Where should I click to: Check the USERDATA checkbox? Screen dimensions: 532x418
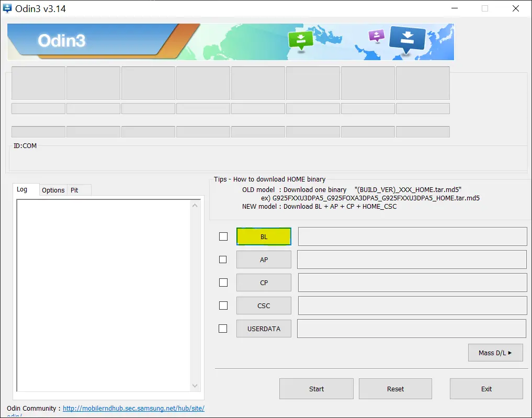[223, 329]
